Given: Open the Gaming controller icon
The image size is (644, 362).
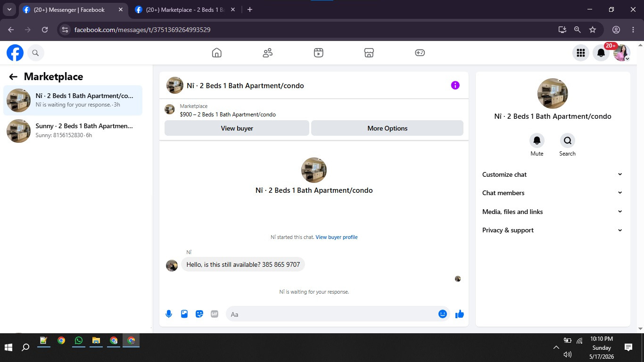Looking at the screenshot, I should [x=420, y=53].
